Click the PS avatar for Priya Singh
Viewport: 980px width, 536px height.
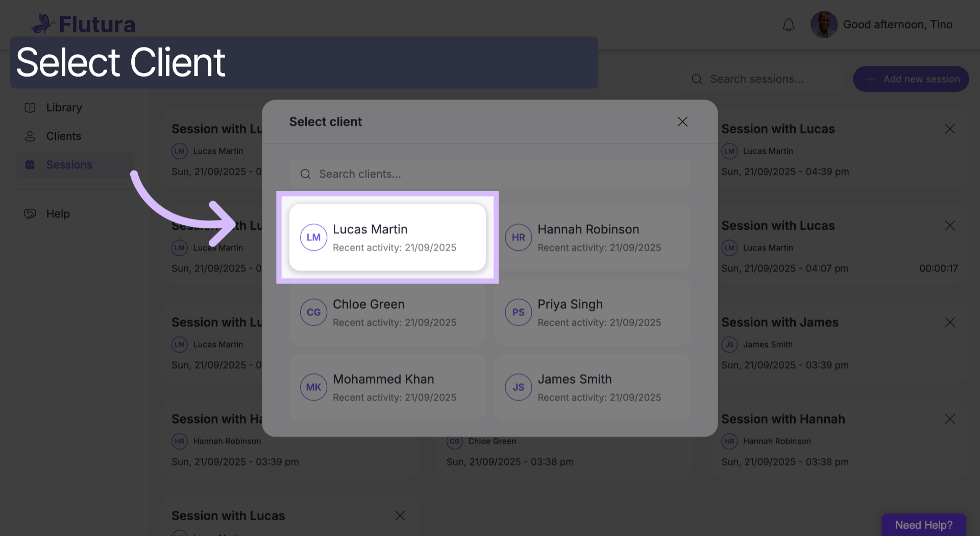pos(518,312)
